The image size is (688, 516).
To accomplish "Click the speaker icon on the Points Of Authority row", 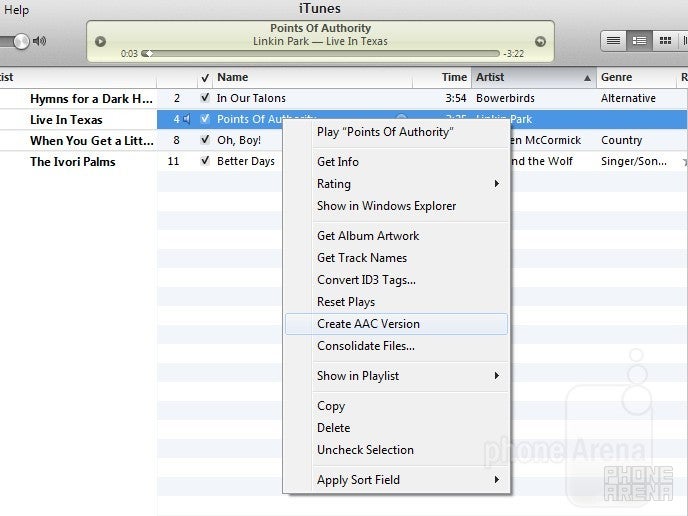I will pyautogui.click(x=187, y=119).
